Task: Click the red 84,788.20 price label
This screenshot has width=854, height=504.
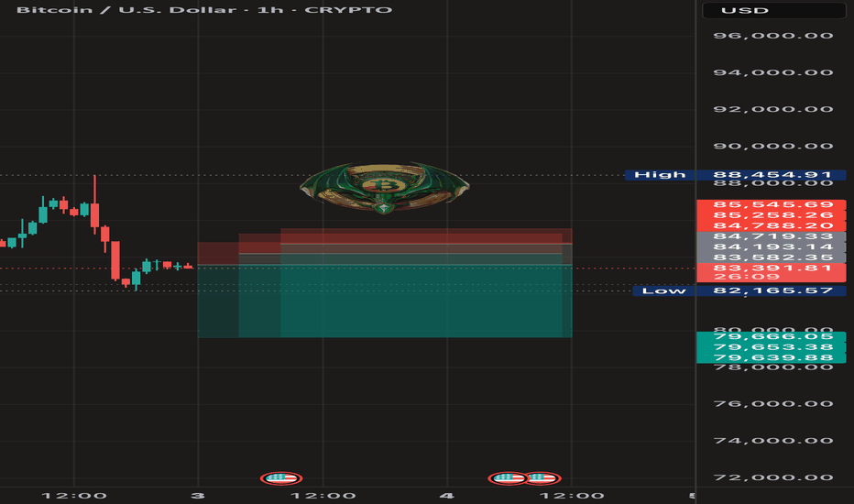Action: (772, 225)
